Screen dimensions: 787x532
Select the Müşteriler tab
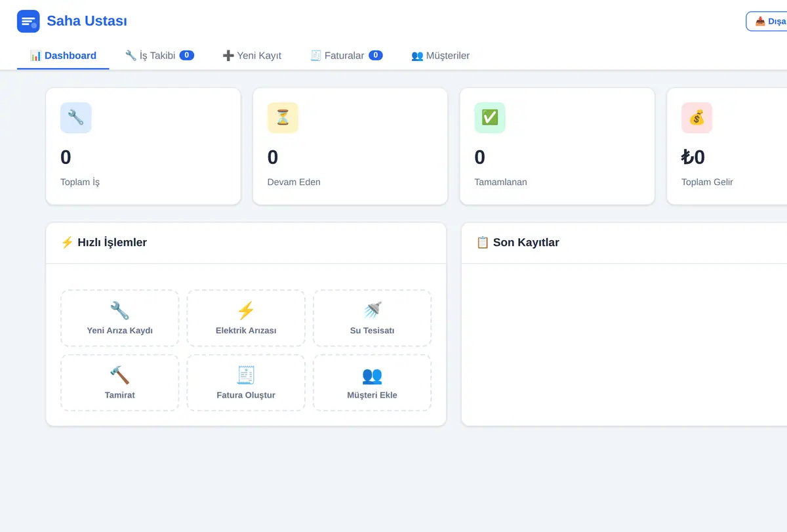[x=440, y=56]
